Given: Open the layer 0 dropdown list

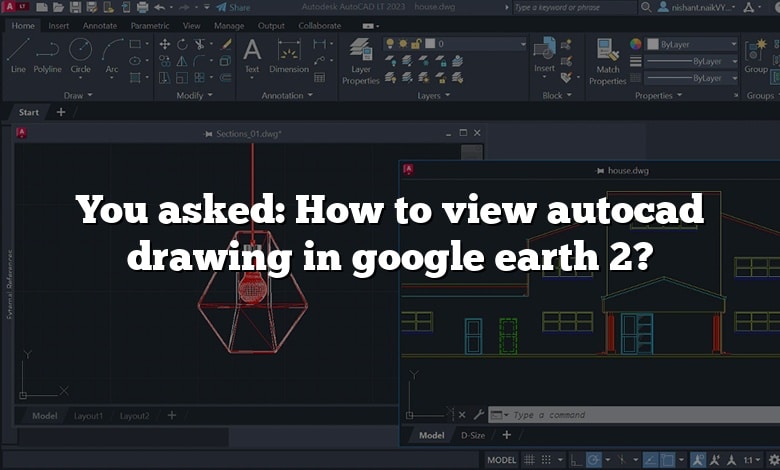Looking at the screenshot, I should point(523,44).
